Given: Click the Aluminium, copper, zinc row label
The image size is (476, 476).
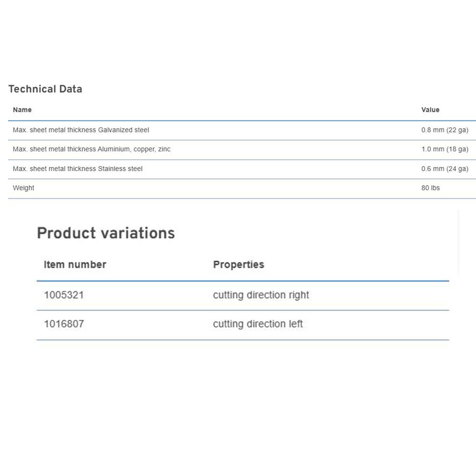Looking at the screenshot, I should [x=91, y=149].
